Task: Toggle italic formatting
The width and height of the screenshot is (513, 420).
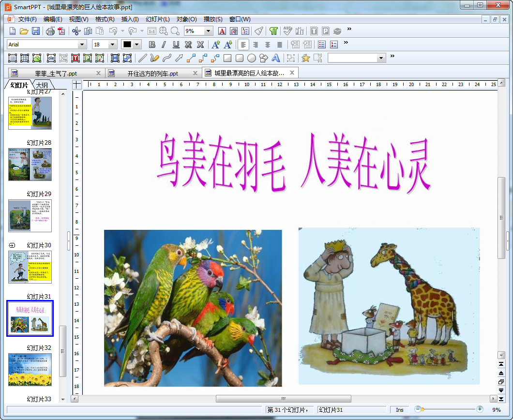Action: 164,45
